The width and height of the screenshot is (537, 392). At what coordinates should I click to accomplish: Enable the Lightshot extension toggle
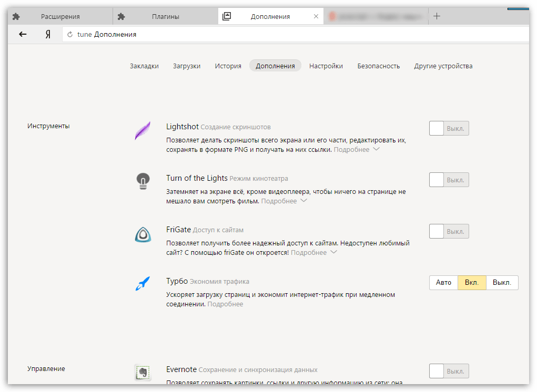[449, 128]
